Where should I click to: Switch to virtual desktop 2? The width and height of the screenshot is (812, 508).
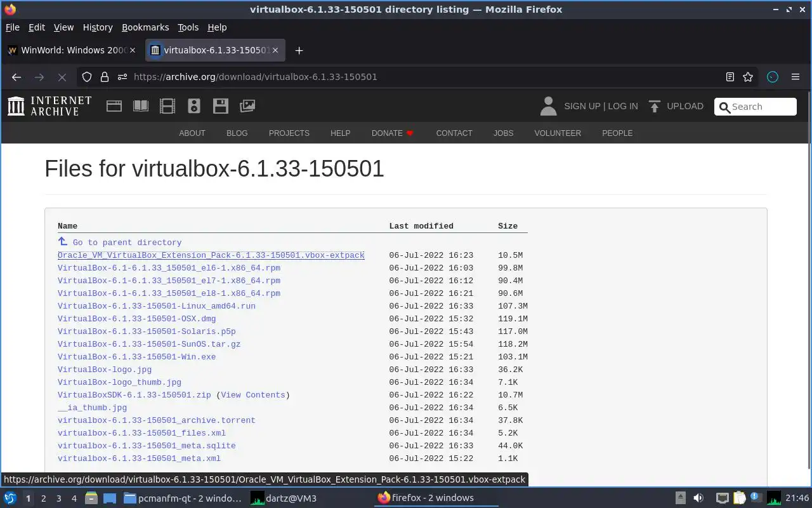pos(44,498)
